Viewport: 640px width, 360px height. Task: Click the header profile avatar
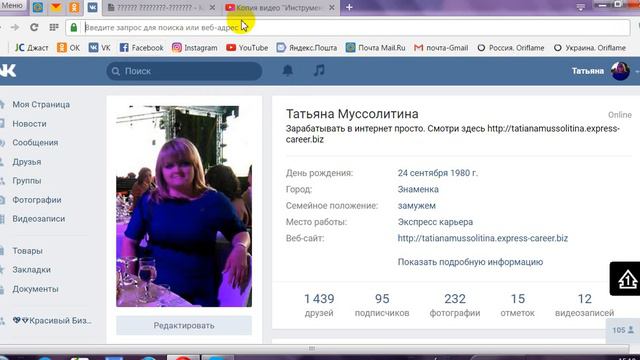click(620, 71)
